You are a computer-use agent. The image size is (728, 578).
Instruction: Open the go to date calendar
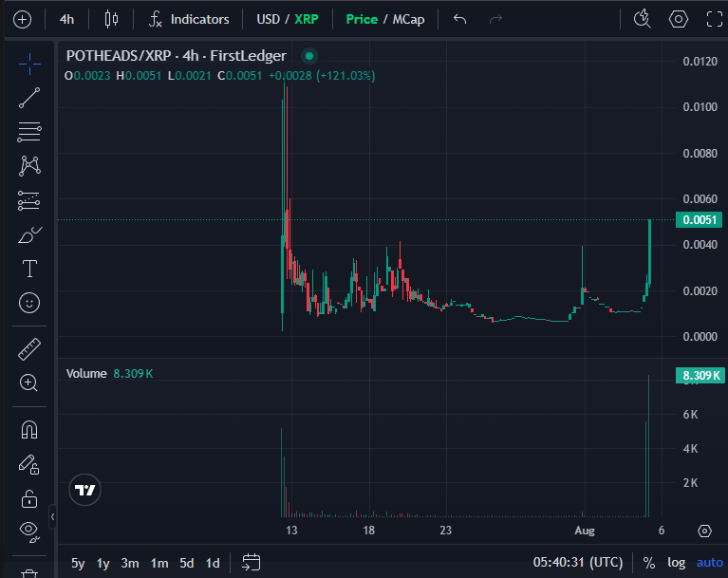point(252,562)
